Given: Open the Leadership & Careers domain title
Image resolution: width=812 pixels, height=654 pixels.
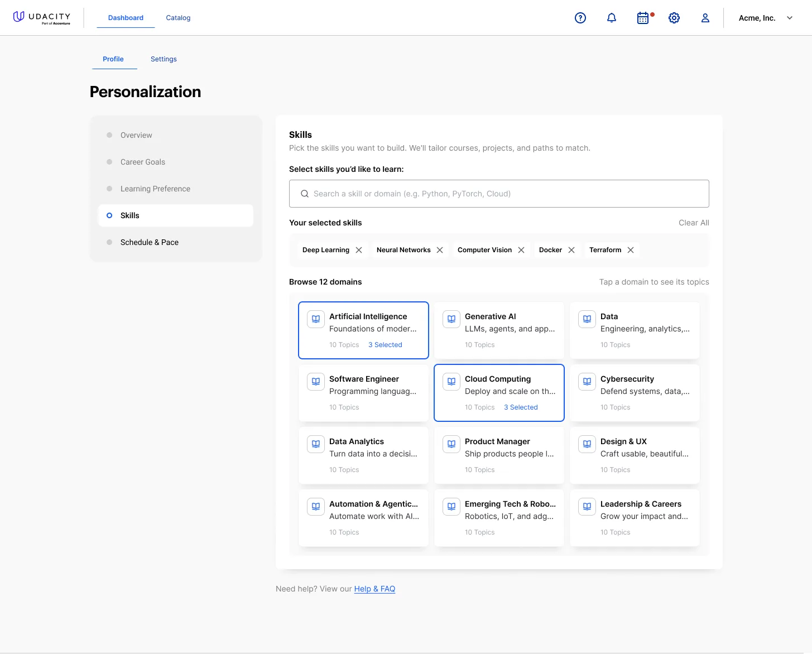Looking at the screenshot, I should [641, 504].
